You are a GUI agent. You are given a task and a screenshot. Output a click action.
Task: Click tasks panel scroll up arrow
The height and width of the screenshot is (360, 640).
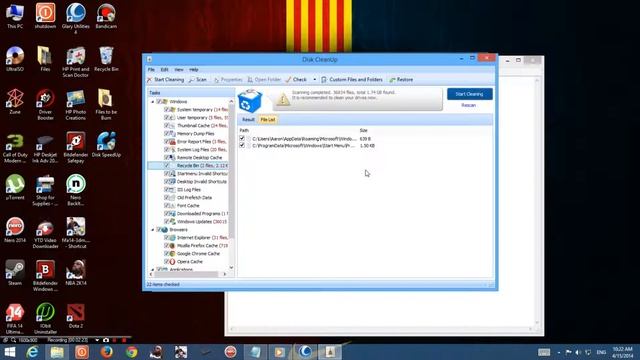click(231, 101)
